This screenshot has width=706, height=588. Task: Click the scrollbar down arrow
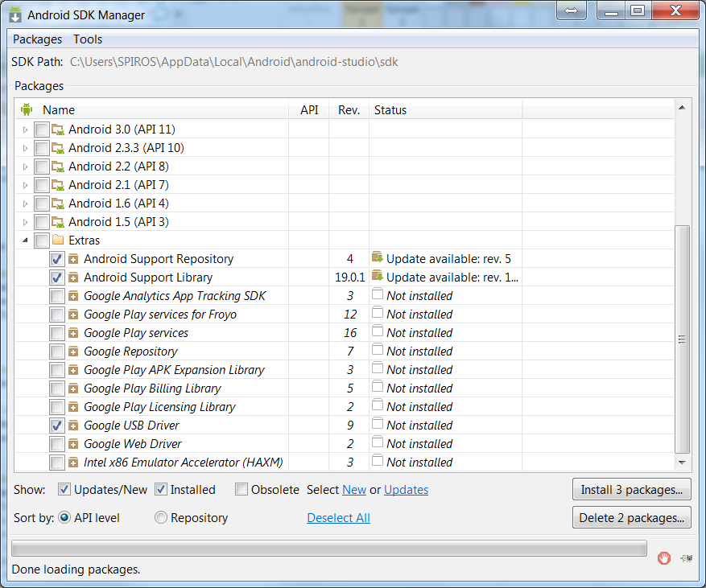(x=682, y=463)
